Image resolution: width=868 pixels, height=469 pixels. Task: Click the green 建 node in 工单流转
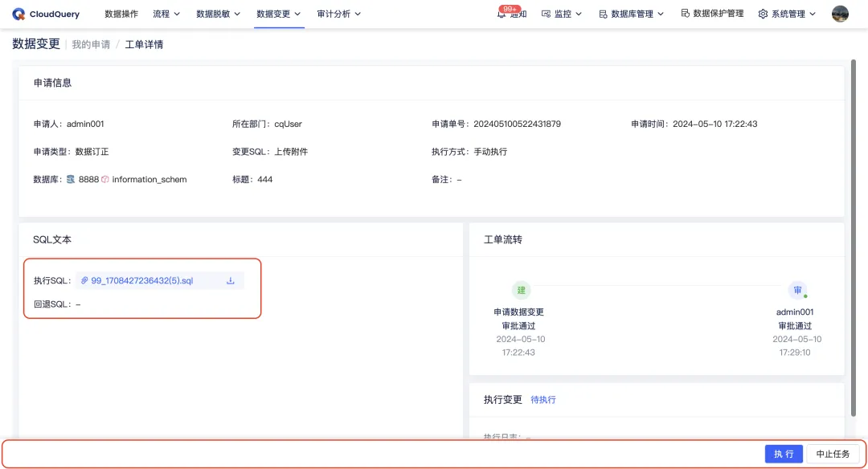(521, 290)
